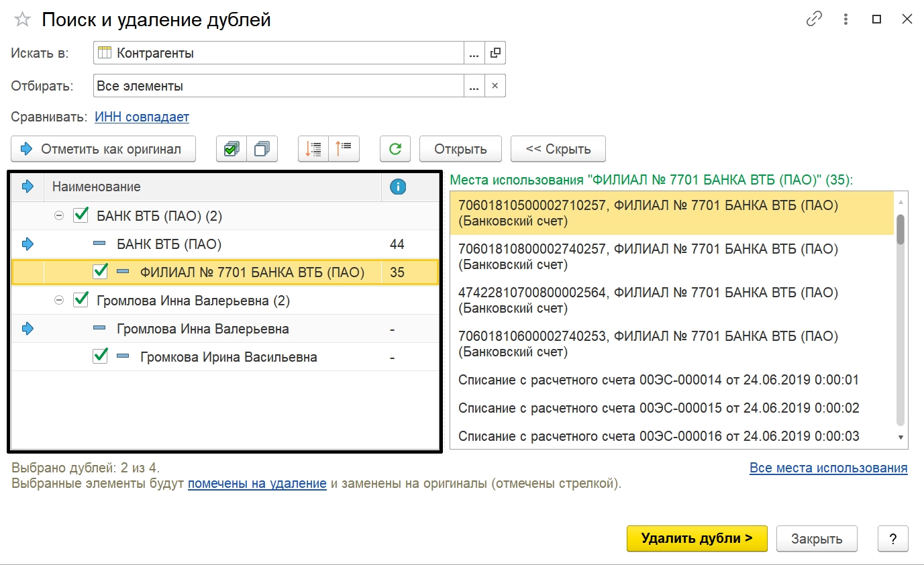The width and height of the screenshot is (924, 565).
Task: Uncheck all duplicates with clear-all icon
Action: (262, 149)
